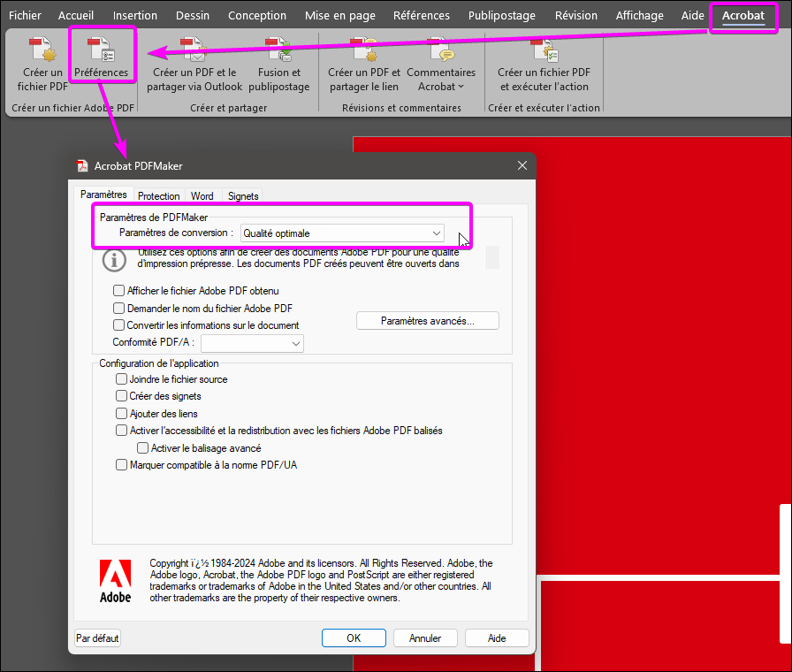
Task: Restore defaults with Par défaut button
Action: click(x=97, y=638)
